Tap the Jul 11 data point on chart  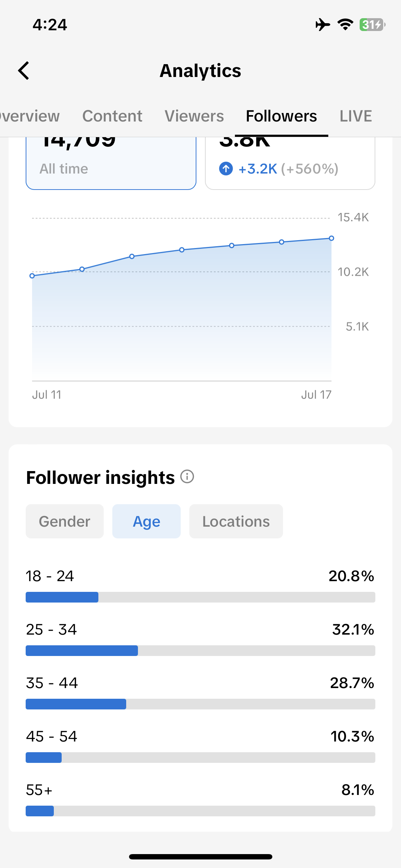tap(32, 276)
